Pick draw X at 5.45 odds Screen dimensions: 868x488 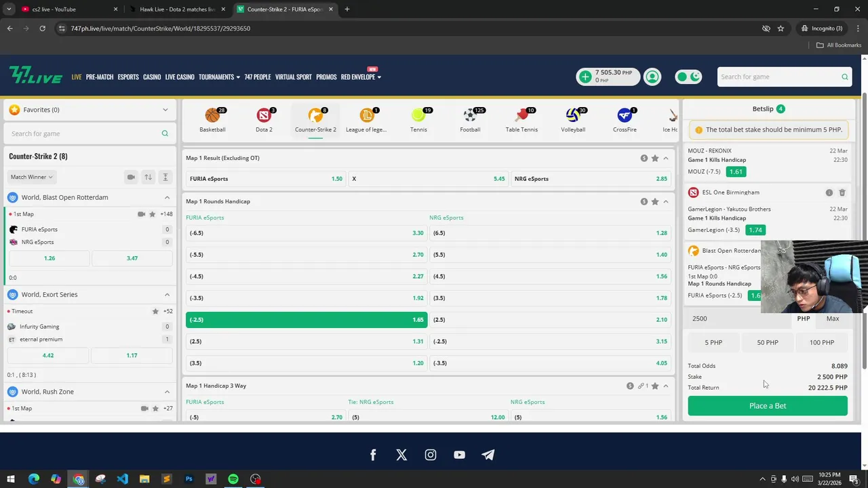click(428, 179)
